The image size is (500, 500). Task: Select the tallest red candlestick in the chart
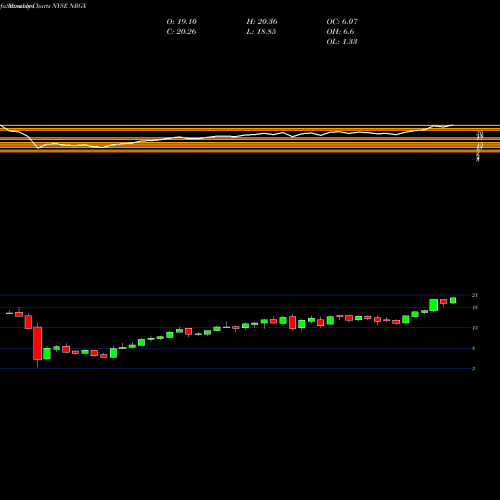[38, 343]
